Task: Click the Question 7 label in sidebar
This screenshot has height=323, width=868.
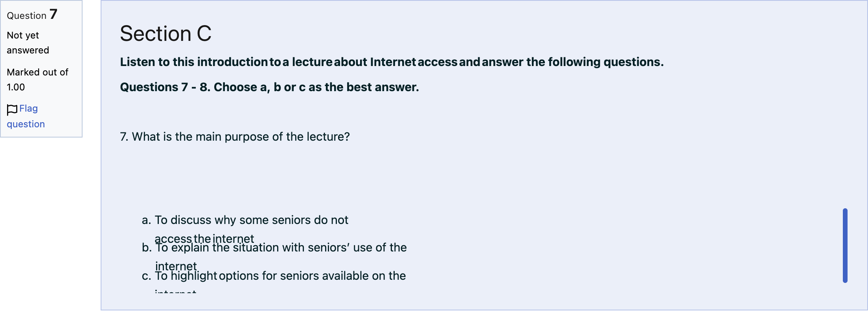Action: click(32, 15)
